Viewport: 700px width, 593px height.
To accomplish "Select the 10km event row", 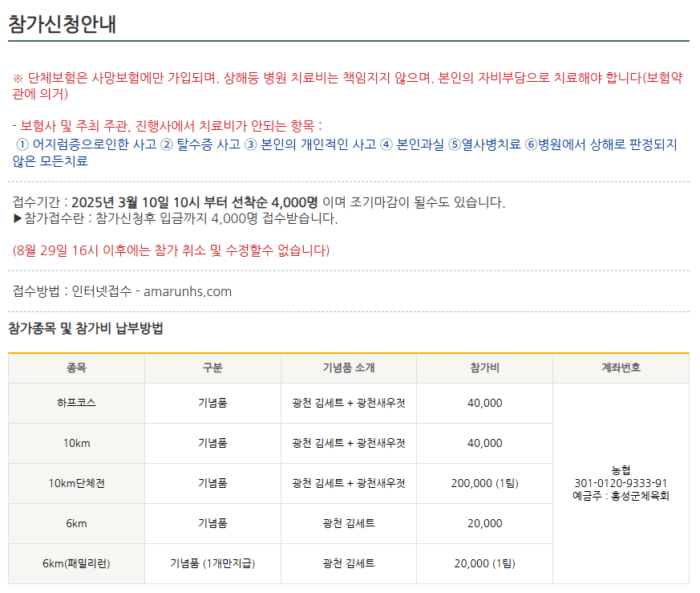I will [75, 443].
